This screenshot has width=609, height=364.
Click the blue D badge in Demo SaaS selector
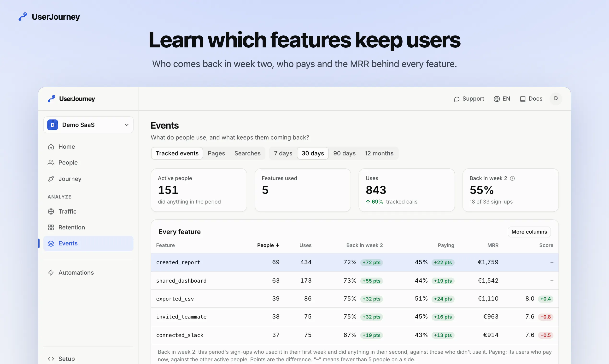point(53,125)
